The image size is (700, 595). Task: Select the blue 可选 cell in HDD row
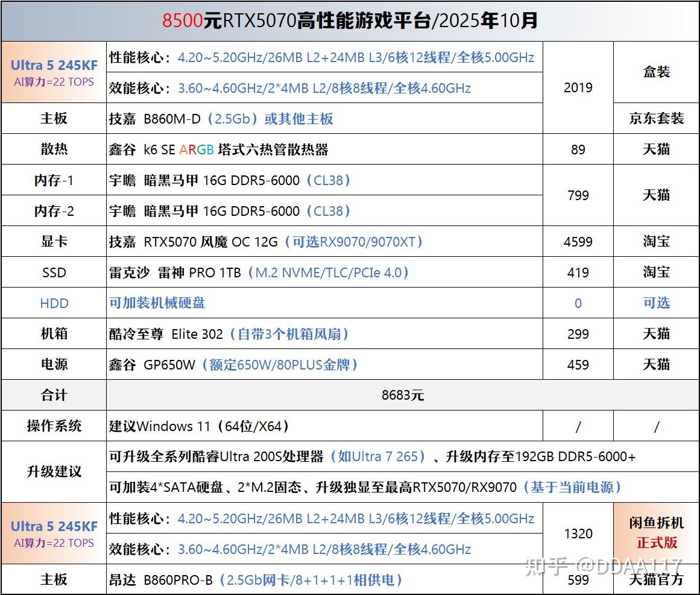(656, 303)
